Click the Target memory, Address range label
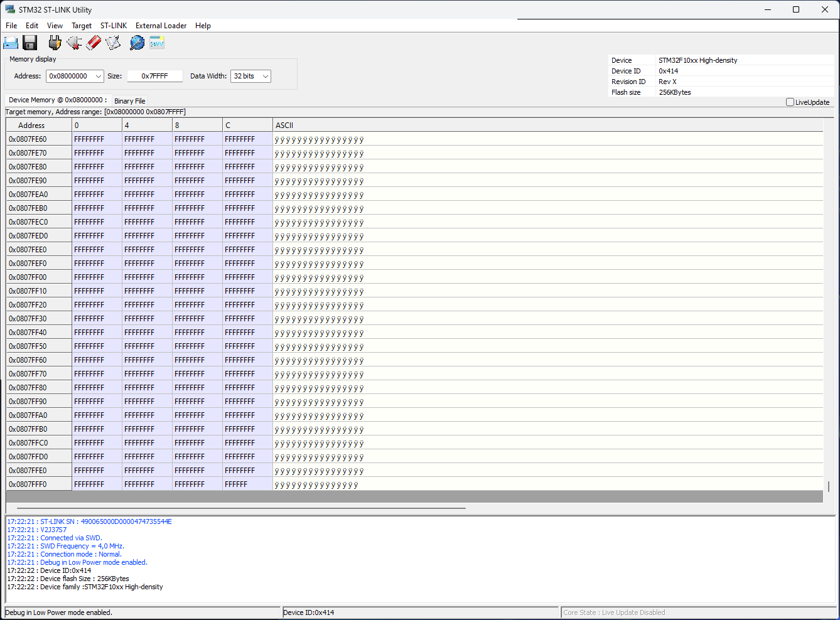840x620 pixels. (x=95, y=112)
